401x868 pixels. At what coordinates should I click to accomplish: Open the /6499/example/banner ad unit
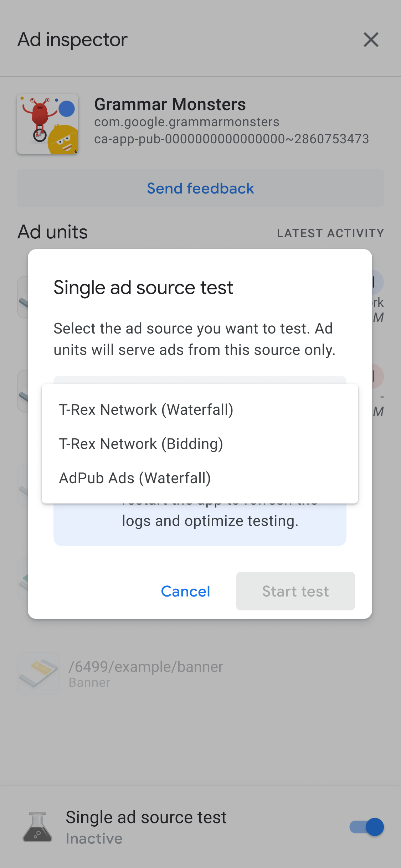pos(146,673)
